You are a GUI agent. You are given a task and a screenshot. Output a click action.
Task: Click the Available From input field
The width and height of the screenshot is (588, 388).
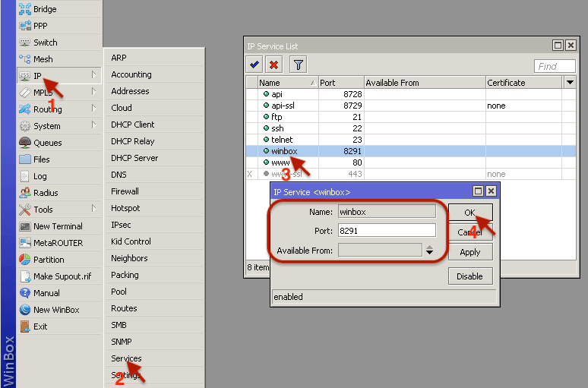point(381,250)
